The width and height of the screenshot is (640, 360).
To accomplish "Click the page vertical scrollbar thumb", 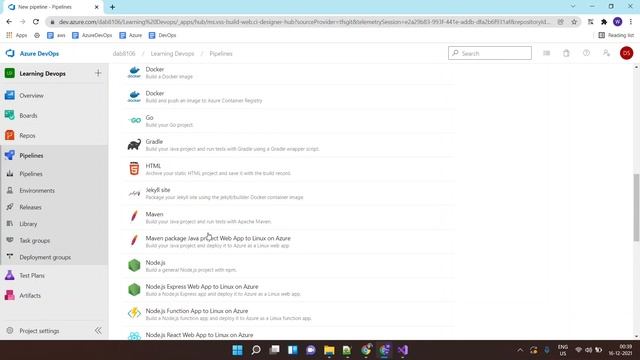I will 636,207.
